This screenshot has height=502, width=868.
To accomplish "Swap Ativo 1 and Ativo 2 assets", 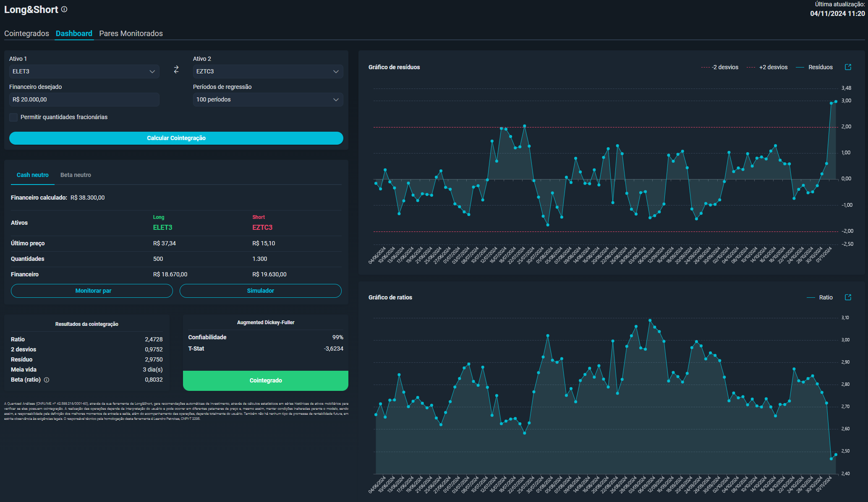I will (176, 70).
